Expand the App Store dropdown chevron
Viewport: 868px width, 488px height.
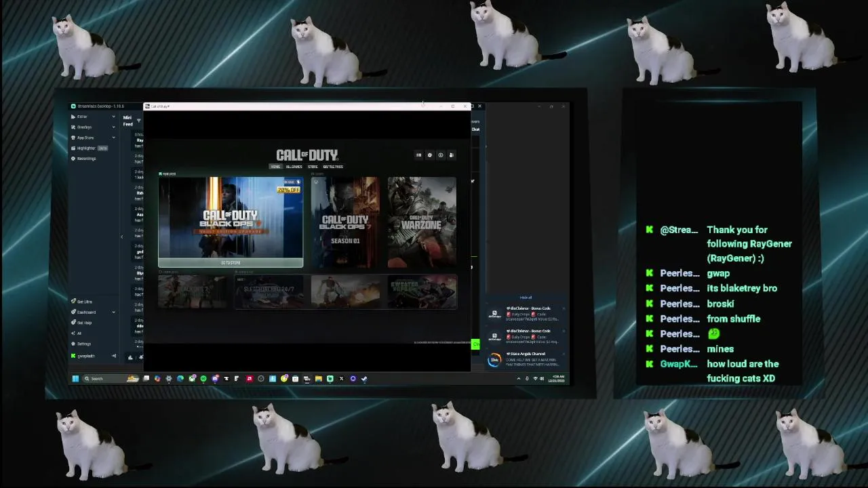pos(113,138)
